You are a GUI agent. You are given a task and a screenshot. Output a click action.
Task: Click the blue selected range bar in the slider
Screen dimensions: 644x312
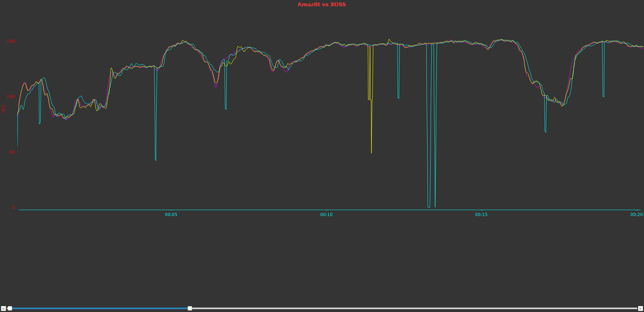(100, 308)
